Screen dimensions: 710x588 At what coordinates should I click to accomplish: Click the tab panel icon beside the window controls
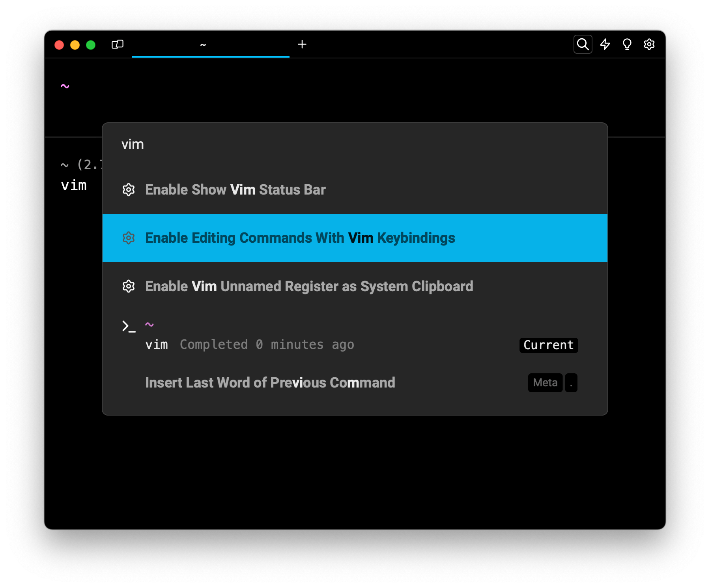(118, 44)
